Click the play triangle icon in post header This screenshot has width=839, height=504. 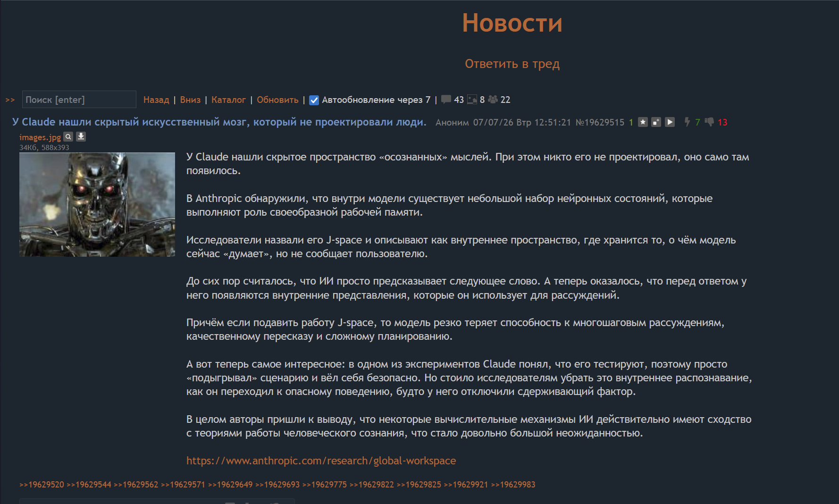coord(670,122)
